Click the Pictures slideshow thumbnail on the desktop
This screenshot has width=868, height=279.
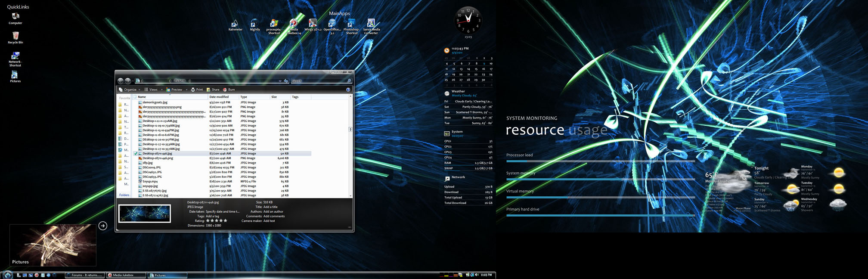pyautogui.click(x=53, y=245)
